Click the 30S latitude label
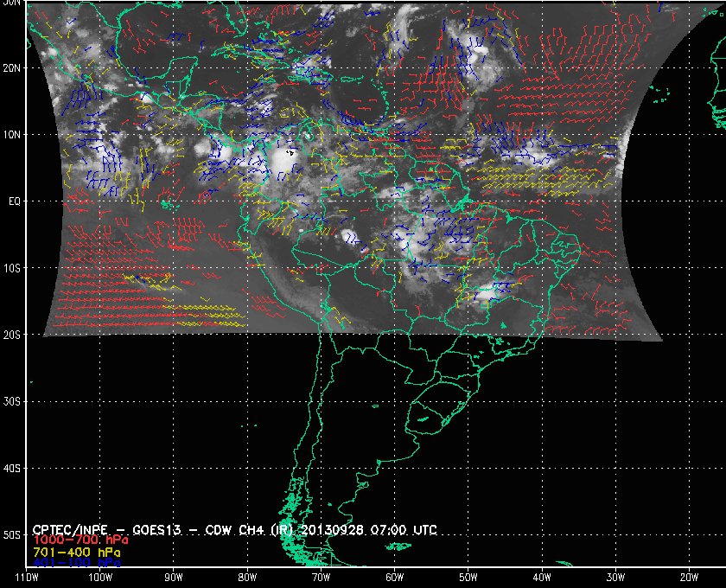The image size is (726, 588). (x=12, y=402)
